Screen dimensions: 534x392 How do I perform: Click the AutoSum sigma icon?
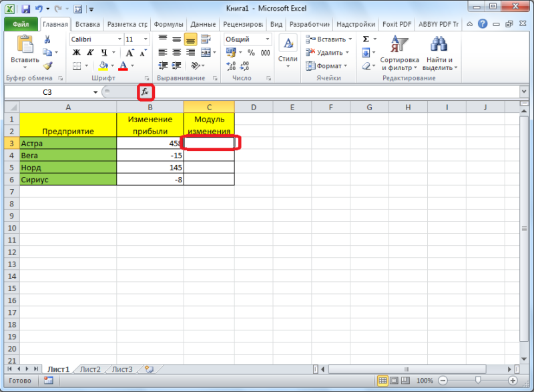click(x=366, y=39)
